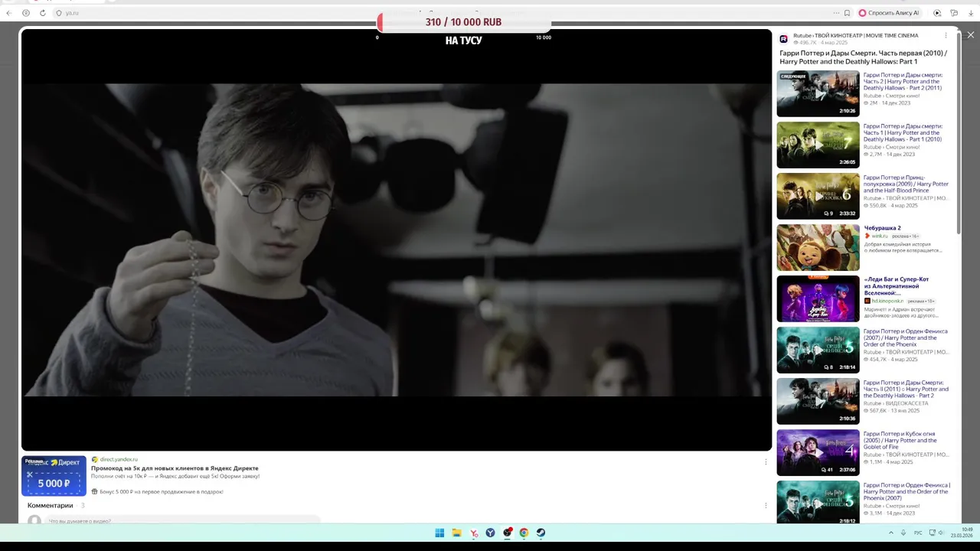
Task: Expand hidden system tray icons chevron
Action: pos(890,533)
